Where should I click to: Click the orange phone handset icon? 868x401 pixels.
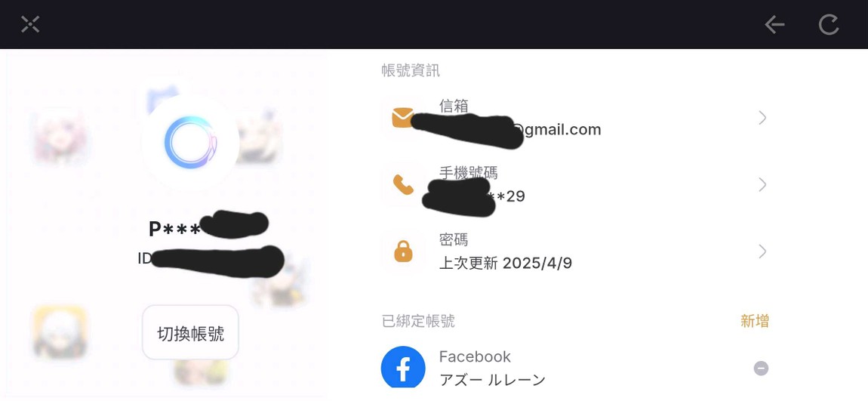click(x=403, y=184)
